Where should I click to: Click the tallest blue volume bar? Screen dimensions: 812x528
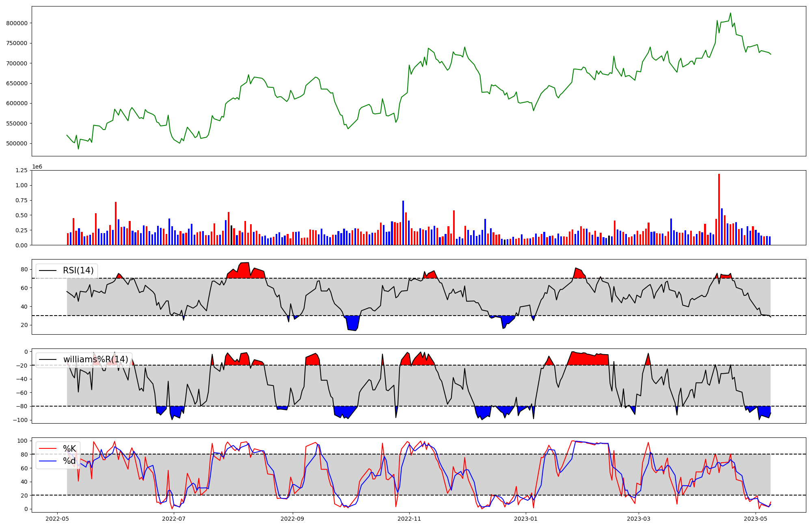(403, 223)
